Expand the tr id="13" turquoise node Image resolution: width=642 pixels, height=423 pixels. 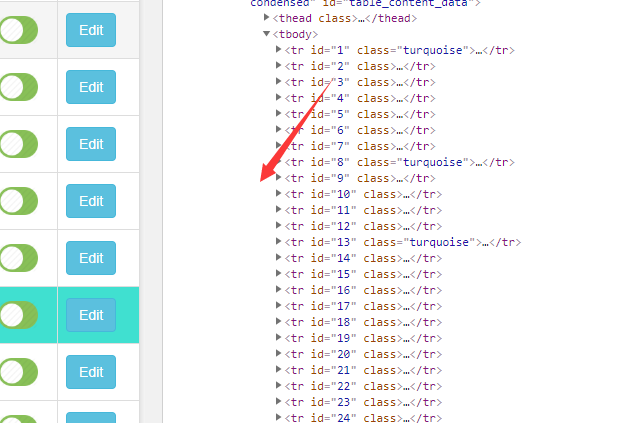coord(278,241)
